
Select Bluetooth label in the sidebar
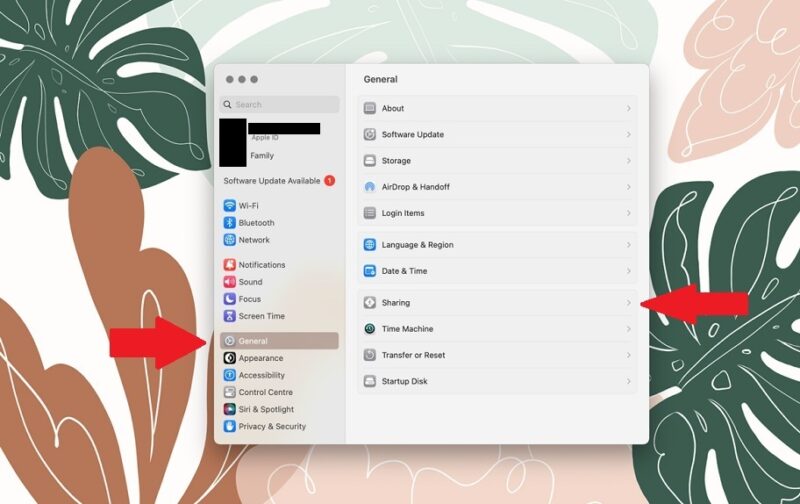tap(257, 223)
